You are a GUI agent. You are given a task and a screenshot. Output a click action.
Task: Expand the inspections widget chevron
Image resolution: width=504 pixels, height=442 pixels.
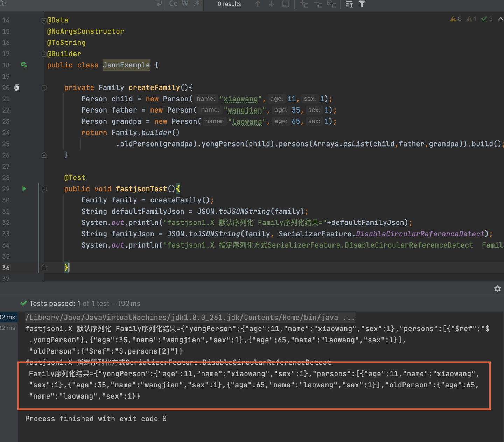pyautogui.click(x=500, y=19)
